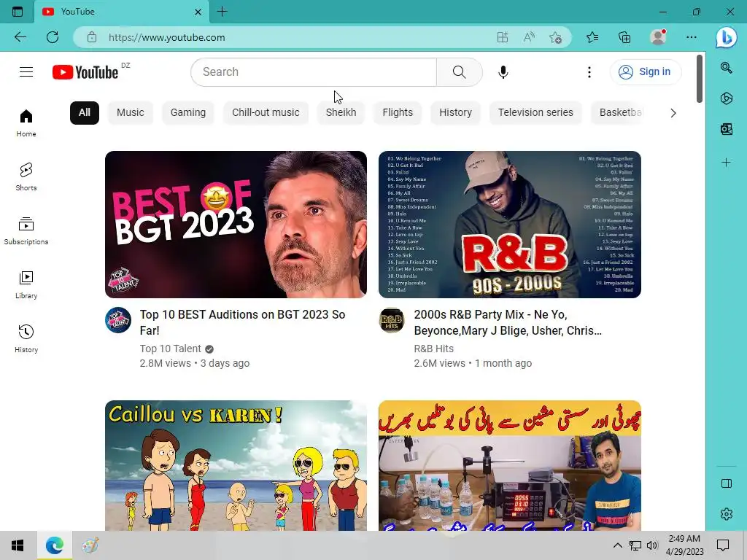Image resolution: width=747 pixels, height=560 pixels.
Task: Open the sidebar search icon
Action: 727,68
